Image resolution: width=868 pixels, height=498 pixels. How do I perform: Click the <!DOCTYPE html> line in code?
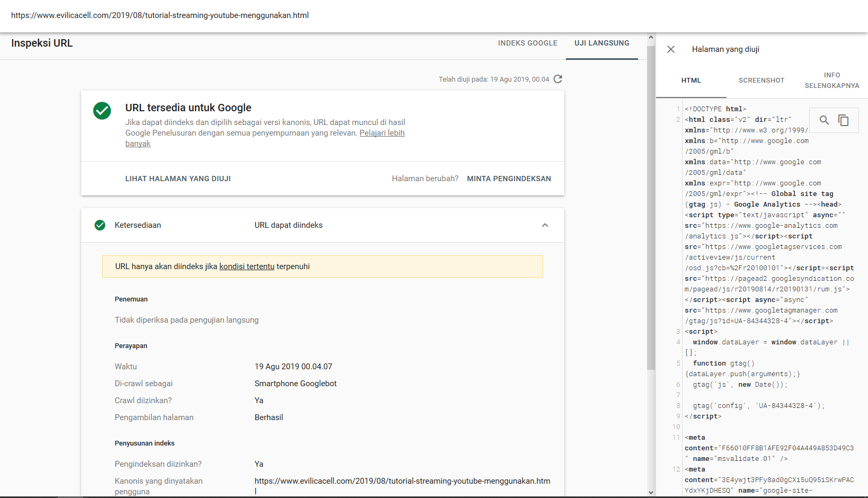click(x=715, y=109)
